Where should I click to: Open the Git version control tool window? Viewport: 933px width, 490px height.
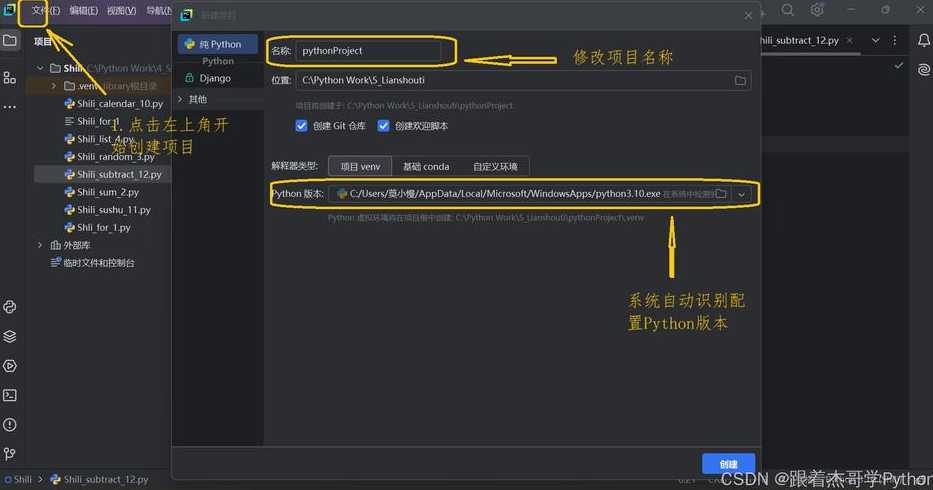[10, 454]
